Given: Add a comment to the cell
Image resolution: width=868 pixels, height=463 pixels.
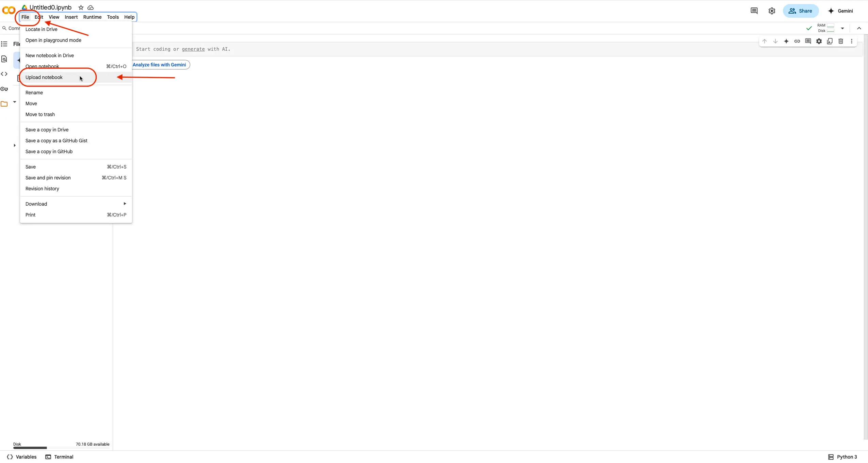Looking at the screenshot, I should (x=808, y=41).
